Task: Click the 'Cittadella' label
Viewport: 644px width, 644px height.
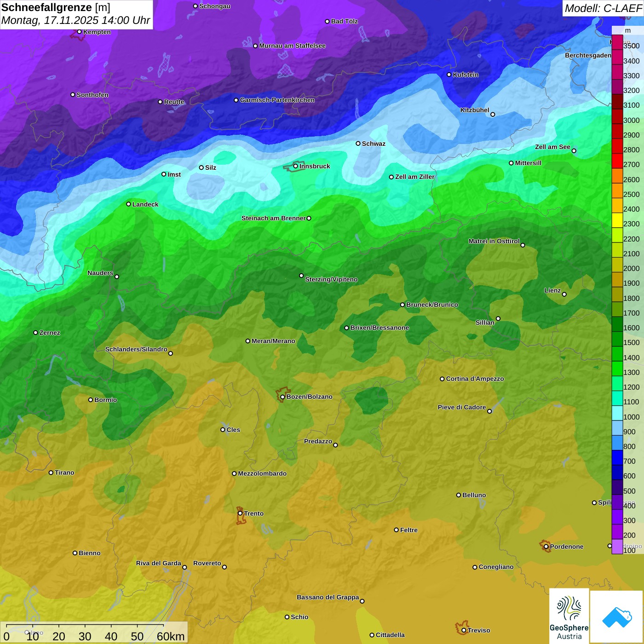Action: tap(390, 635)
